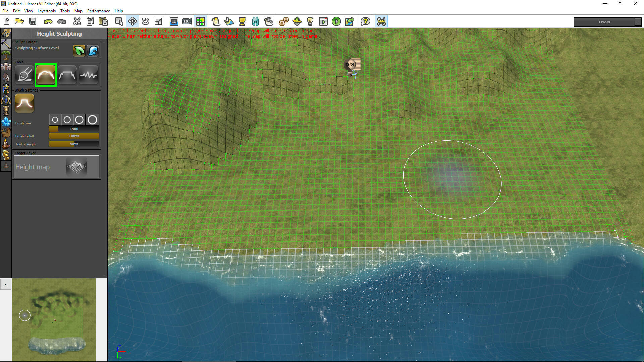This screenshot has width=644, height=362.
Task: Toggle the green grid display
Action: click(201, 22)
